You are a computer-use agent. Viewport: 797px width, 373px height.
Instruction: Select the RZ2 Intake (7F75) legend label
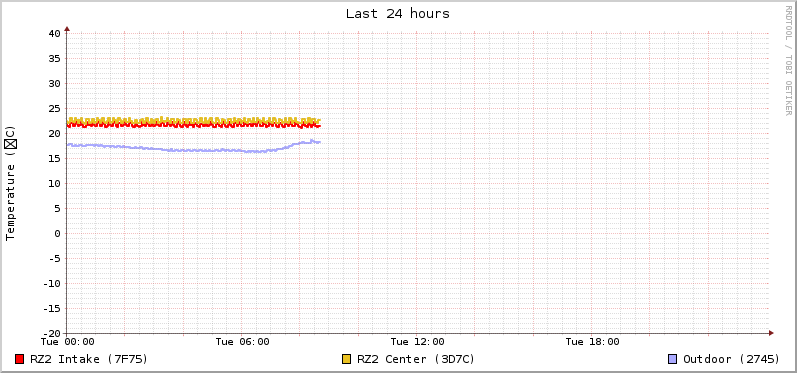click(89, 359)
